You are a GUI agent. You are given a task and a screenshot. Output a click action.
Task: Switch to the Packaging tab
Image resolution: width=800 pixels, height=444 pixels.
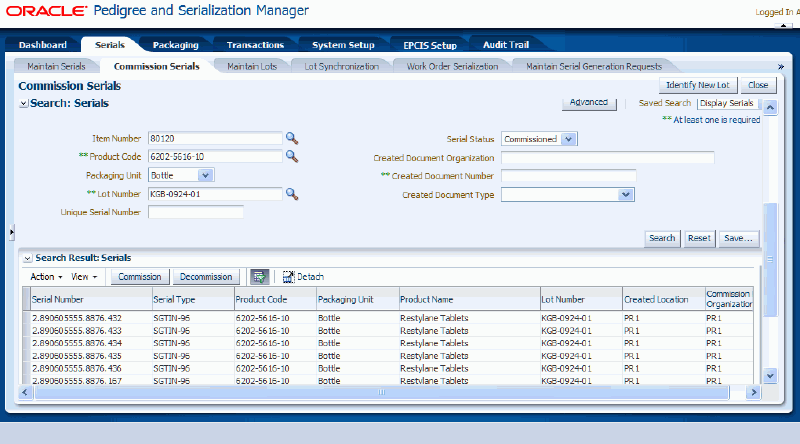175,45
